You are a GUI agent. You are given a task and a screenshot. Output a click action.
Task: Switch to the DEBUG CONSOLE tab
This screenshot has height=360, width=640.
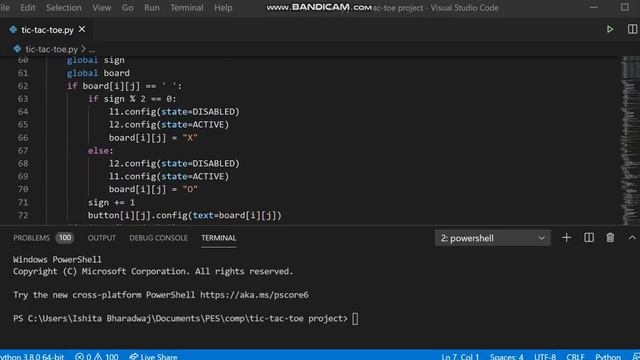click(x=158, y=238)
